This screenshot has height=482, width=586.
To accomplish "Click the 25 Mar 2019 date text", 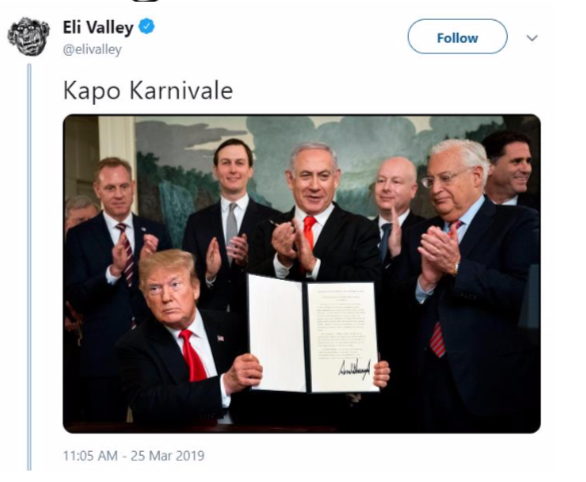I will pos(167,455).
